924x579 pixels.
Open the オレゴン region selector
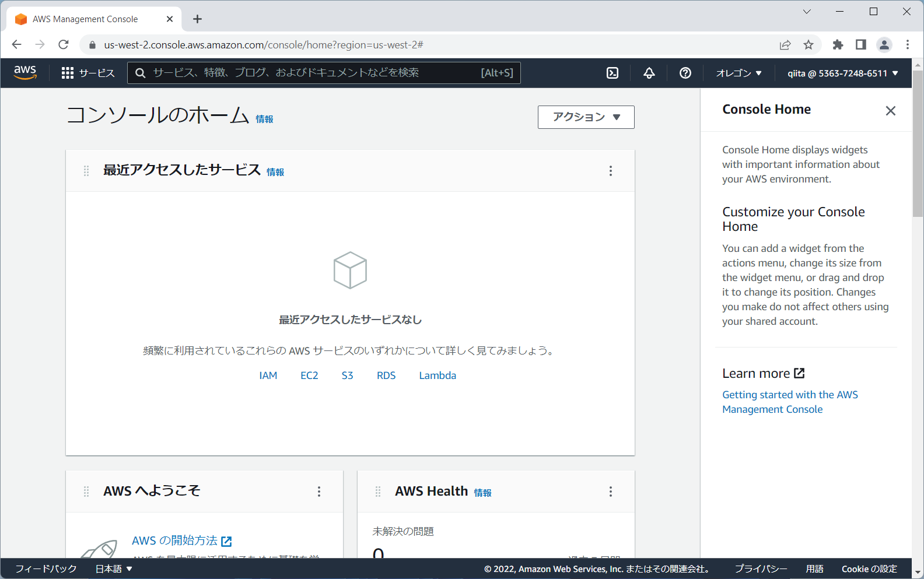pyautogui.click(x=738, y=73)
